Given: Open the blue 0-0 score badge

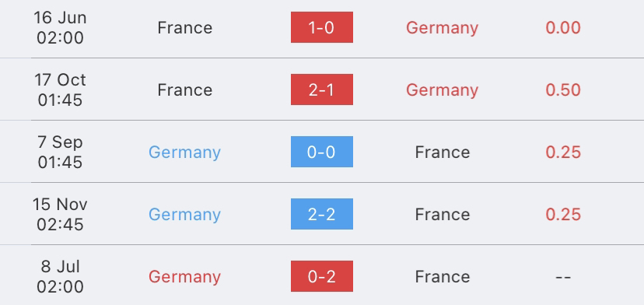Looking at the screenshot, I should [321, 152].
